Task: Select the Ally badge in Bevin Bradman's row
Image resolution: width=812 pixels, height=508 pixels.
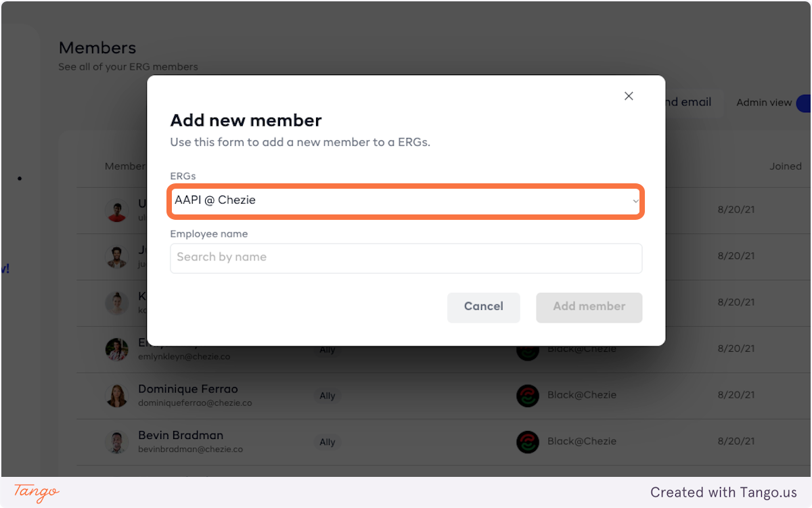Action: 328,442
